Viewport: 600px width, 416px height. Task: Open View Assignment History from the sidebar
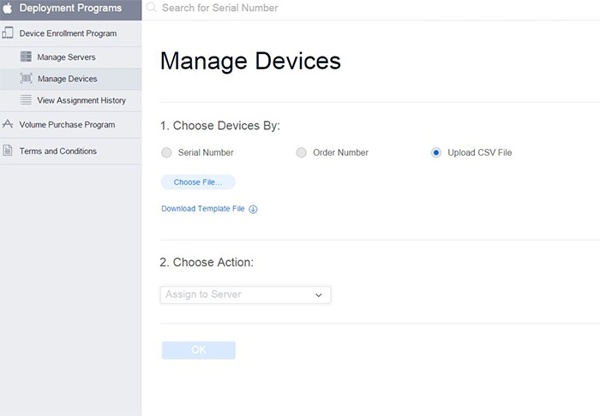[81, 100]
